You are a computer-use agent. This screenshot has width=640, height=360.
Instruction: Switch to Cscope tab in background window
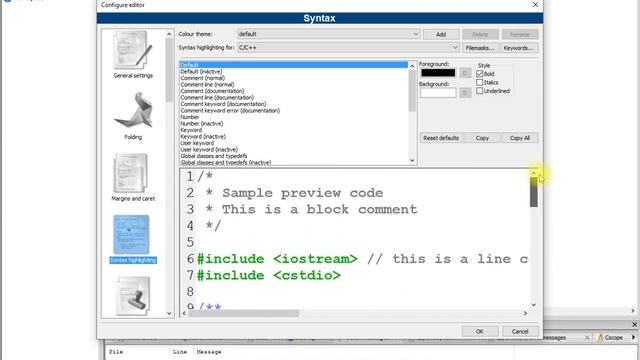610,338
